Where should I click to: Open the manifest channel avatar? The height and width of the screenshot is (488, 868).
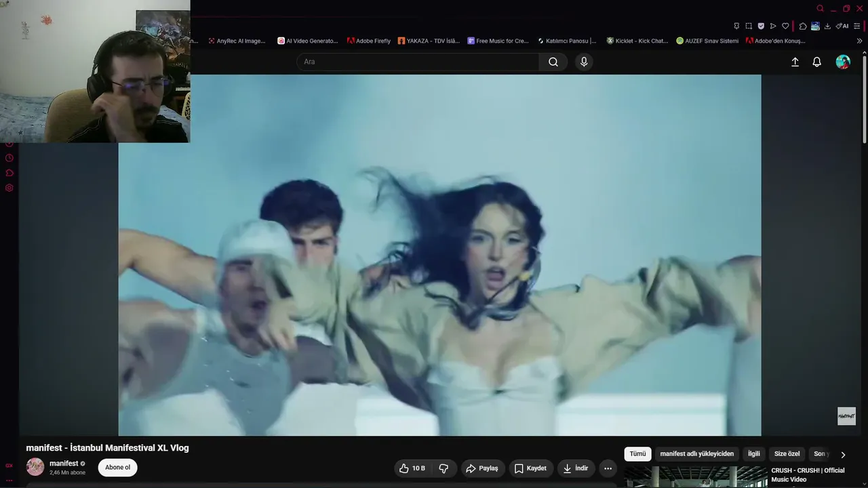click(x=35, y=467)
